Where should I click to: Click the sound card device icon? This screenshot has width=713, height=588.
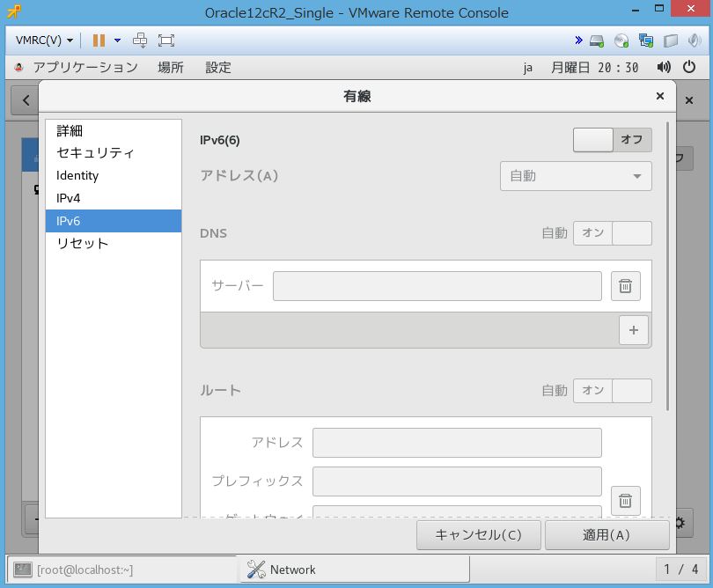pos(695,40)
